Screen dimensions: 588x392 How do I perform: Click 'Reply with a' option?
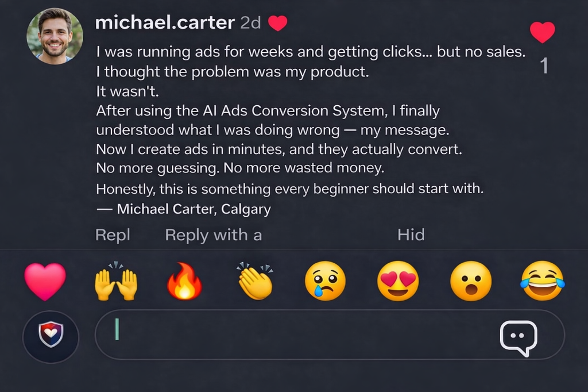(x=213, y=235)
